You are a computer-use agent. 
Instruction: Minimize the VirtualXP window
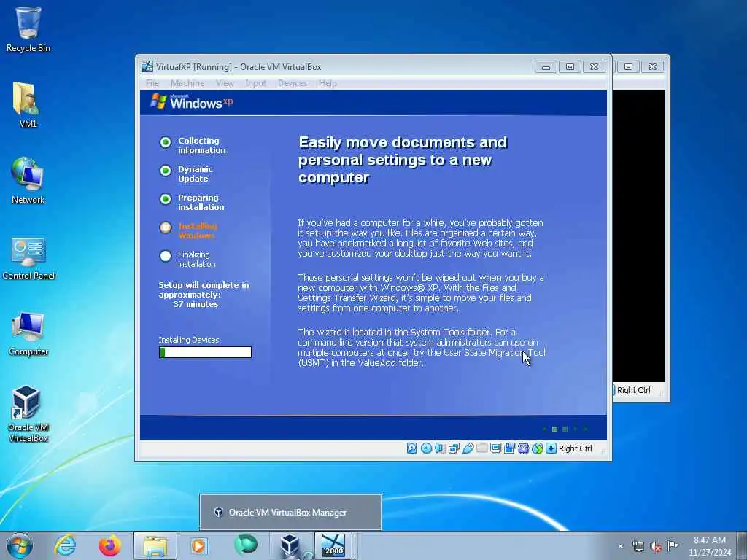546,67
